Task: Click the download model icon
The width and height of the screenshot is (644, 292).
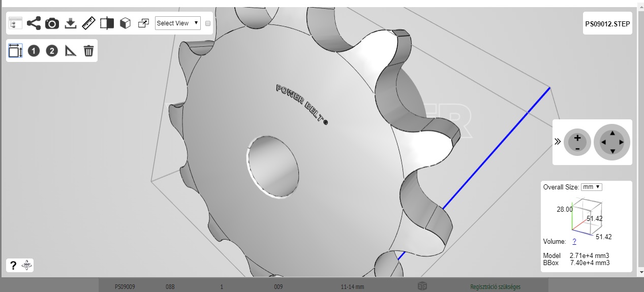Action: coord(71,23)
